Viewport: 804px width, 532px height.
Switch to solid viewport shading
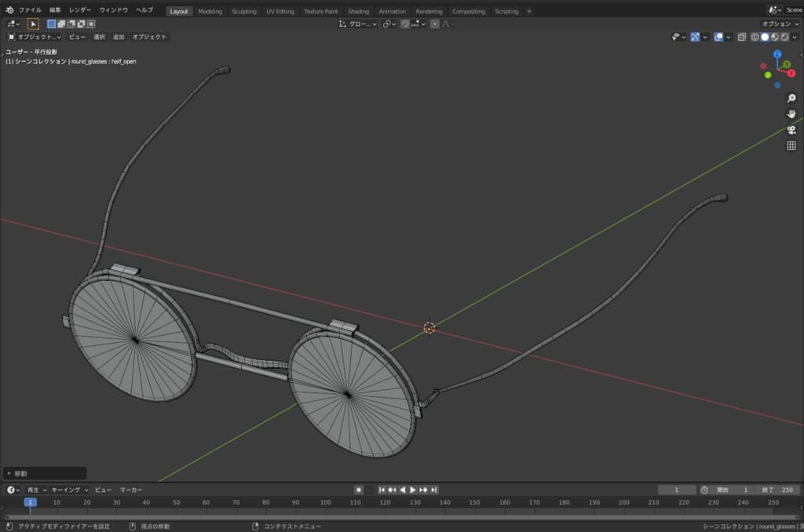[x=765, y=37]
